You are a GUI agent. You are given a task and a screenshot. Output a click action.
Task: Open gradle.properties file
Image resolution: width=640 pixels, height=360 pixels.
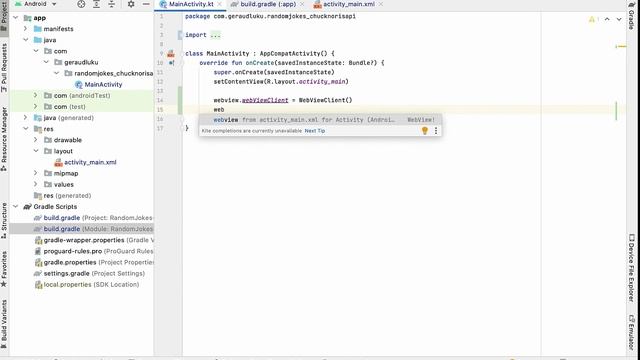(93, 262)
